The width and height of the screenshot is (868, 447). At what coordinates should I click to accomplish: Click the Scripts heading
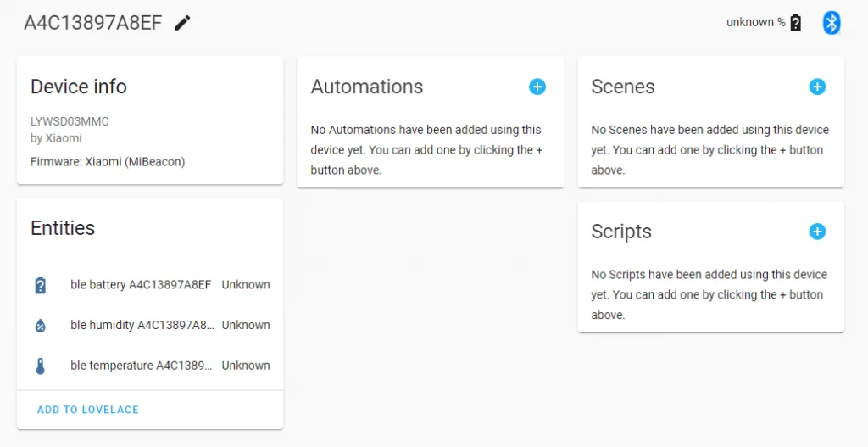click(x=621, y=232)
